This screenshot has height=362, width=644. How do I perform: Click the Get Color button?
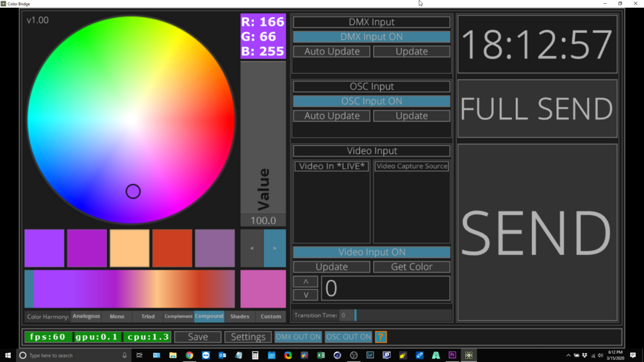pos(411,267)
